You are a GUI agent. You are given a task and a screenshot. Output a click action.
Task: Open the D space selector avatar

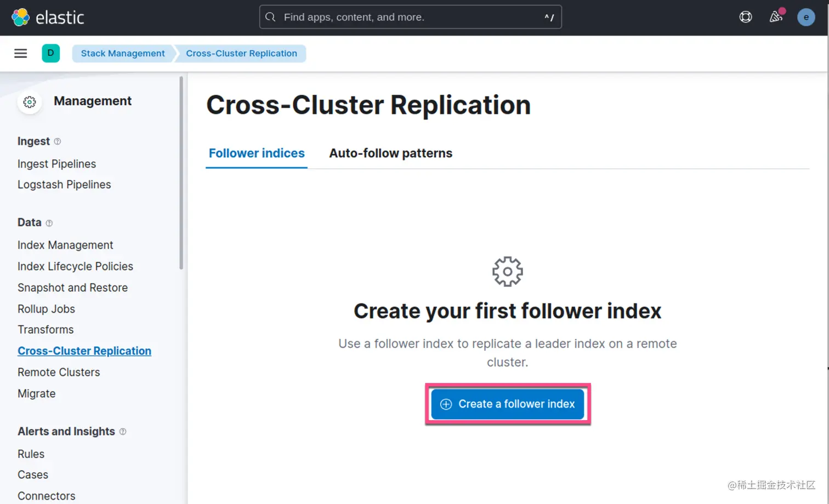point(51,53)
